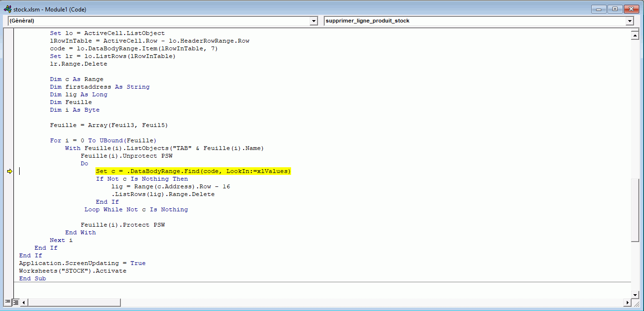Maximize the Module1 code window
This screenshot has height=311, width=644.
point(615,9)
